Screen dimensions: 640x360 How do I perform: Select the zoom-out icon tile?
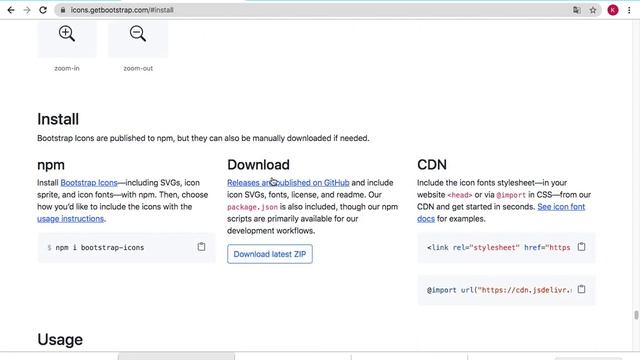pyautogui.click(x=138, y=39)
